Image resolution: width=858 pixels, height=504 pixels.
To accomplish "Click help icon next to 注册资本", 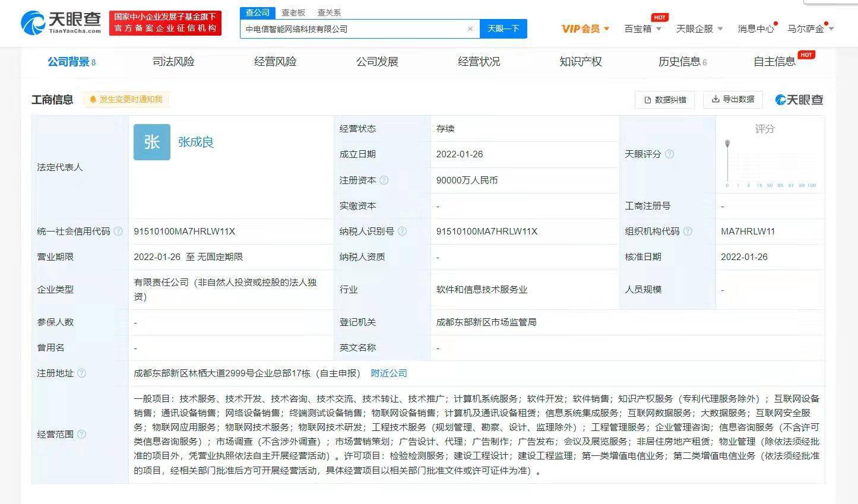I will 384,180.
